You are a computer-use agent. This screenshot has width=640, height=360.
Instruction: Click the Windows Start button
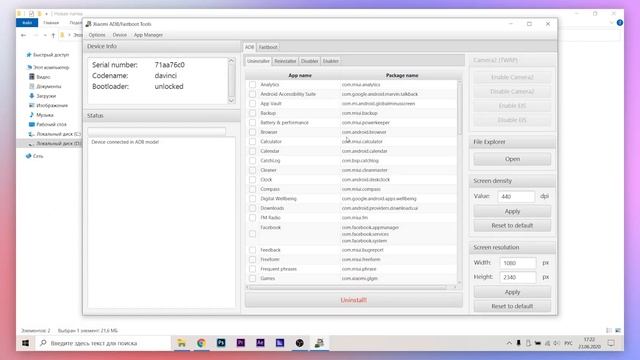pyautogui.click(x=25, y=343)
